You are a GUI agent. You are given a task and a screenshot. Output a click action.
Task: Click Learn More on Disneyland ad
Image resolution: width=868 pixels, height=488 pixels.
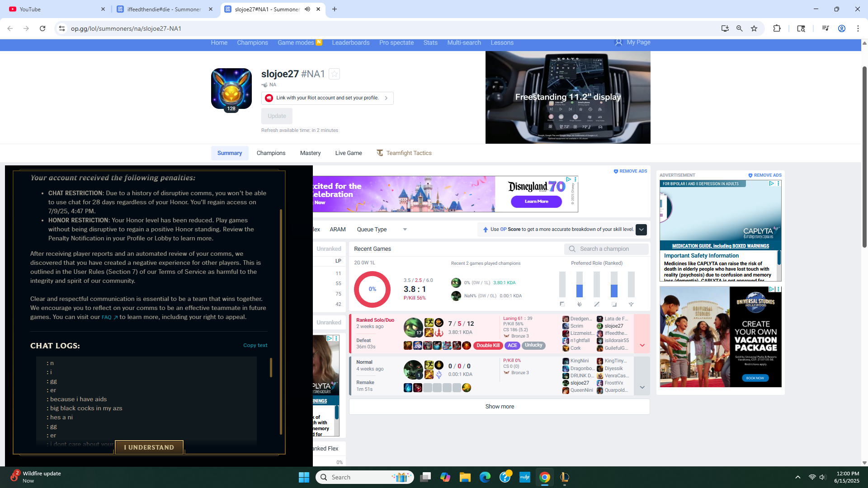[536, 202]
